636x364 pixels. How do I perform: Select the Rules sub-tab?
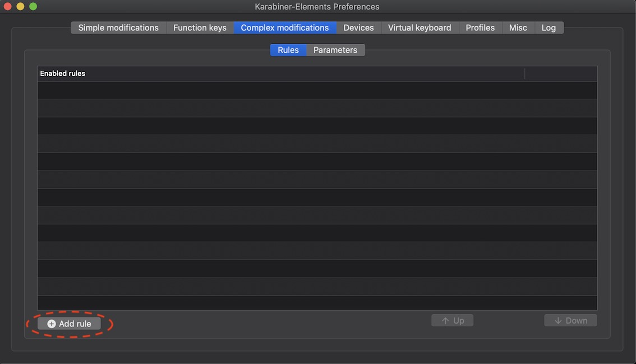[x=288, y=50]
